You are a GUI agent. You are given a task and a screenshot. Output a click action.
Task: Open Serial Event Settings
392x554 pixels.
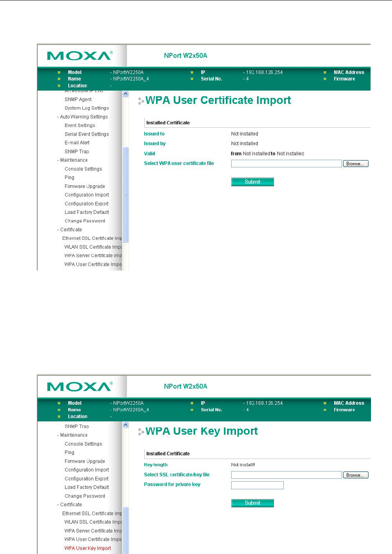click(87, 134)
